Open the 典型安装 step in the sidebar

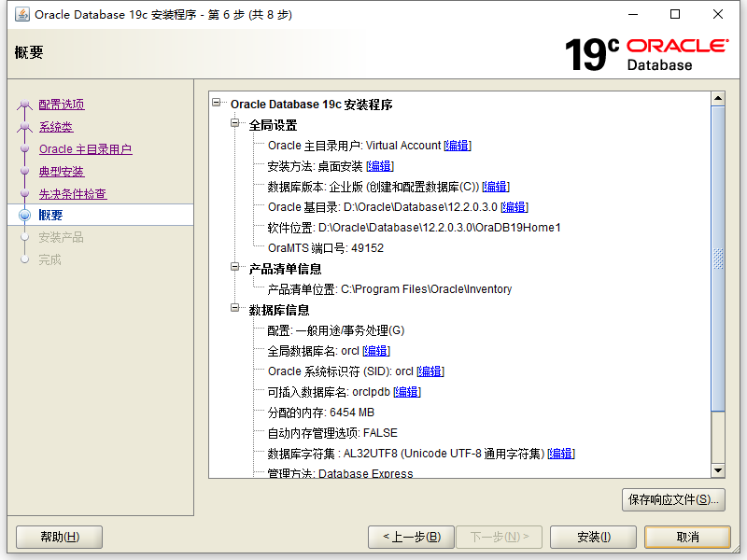point(61,171)
